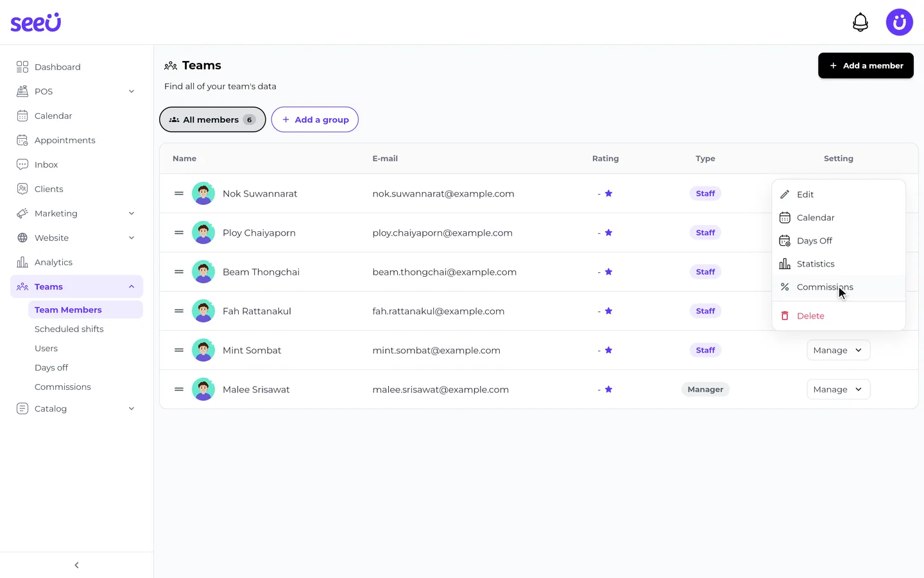Collapse the sidebar with the arrow
924x578 pixels.
[76, 565]
